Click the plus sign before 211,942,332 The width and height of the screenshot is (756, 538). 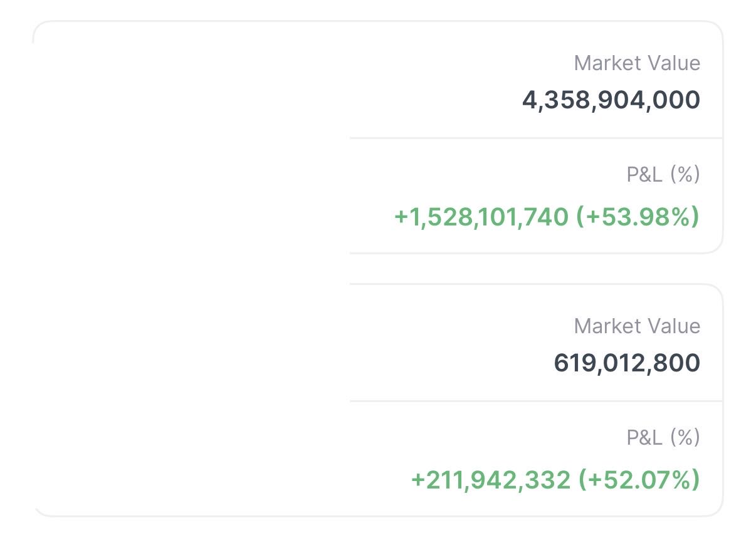tap(418, 480)
